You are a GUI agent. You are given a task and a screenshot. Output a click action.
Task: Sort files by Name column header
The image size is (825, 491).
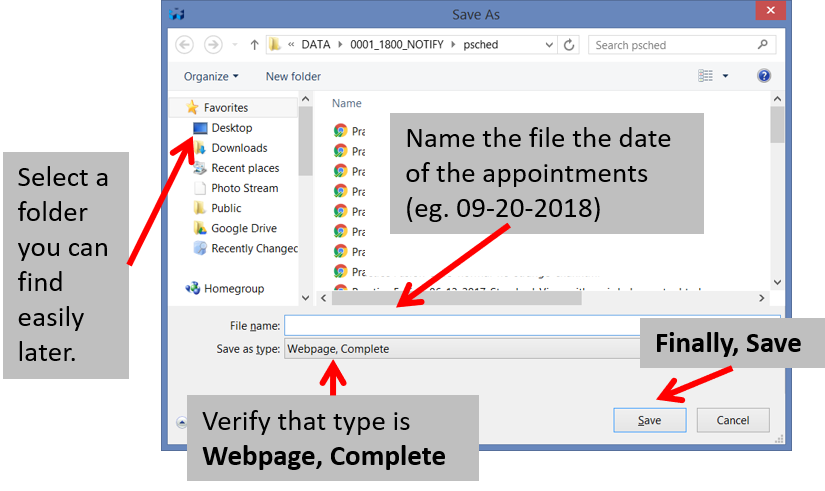(x=347, y=103)
